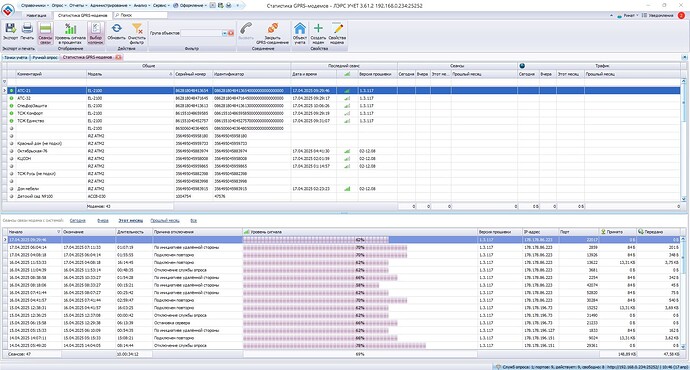Click the Закрыть GPRS-соединение icon
690x370 pixels.
(x=273, y=29)
